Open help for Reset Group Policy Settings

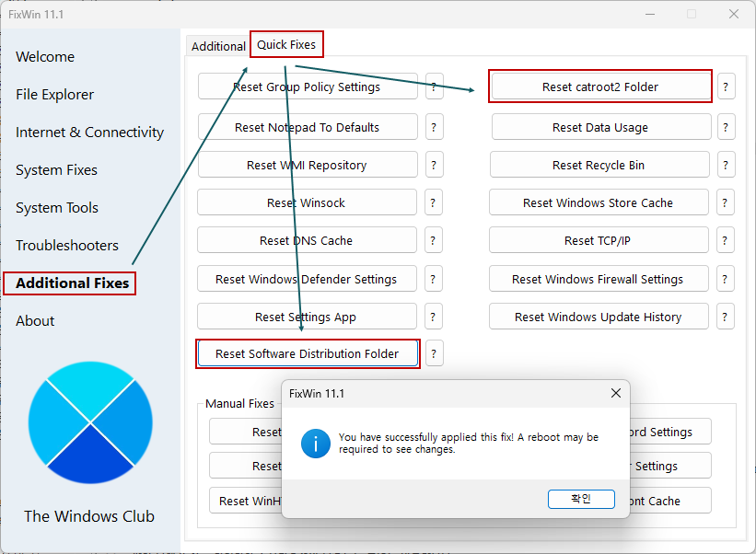click(434, 87)
